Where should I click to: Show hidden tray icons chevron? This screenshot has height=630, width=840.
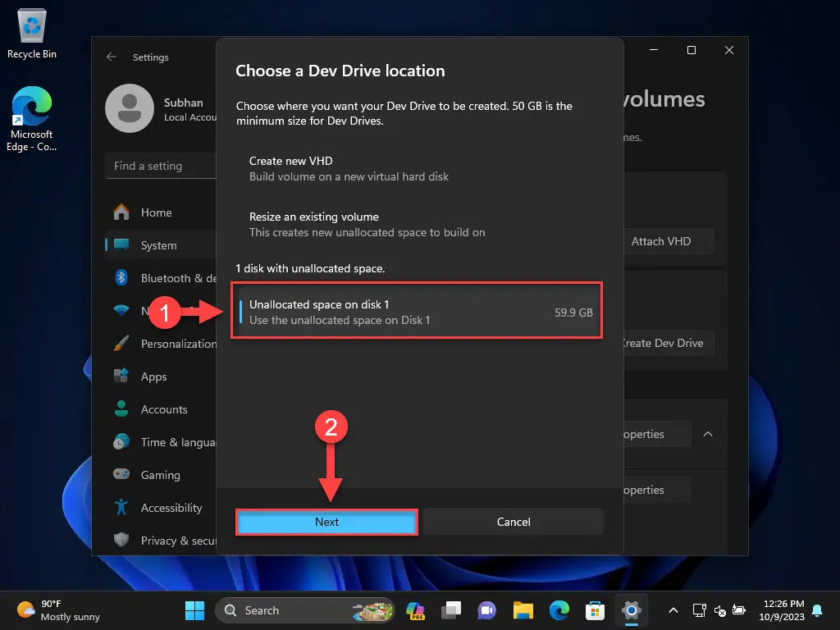click(x=673, y=610)
